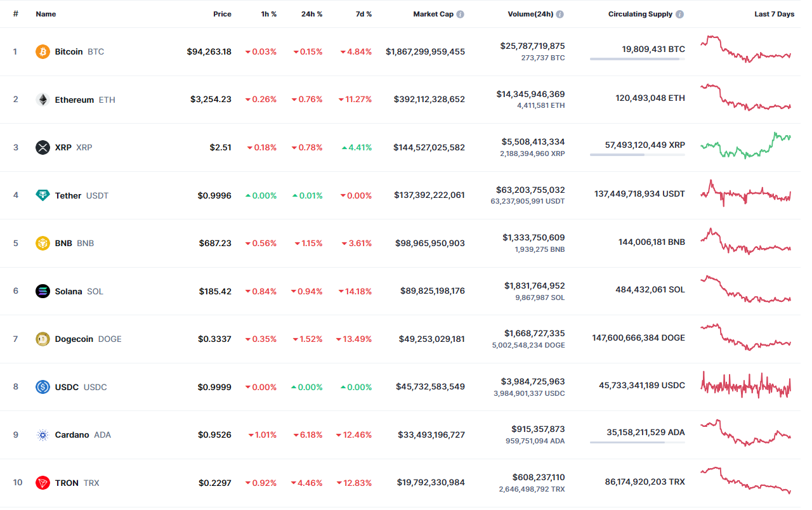The height and width of the screenshot is (510, 812).
Task: Click the BNB logo icon
Action: point(43,243)
